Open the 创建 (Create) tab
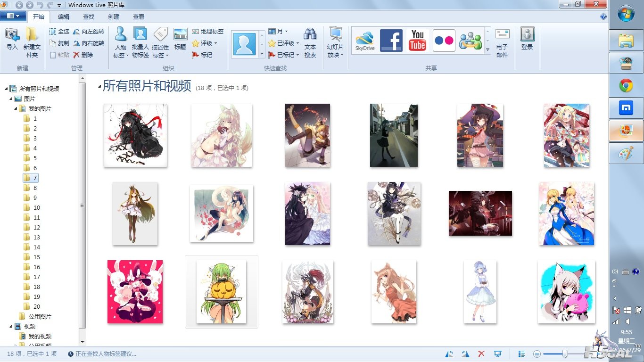This screenshot has height=362, width=644. (114, 16)
